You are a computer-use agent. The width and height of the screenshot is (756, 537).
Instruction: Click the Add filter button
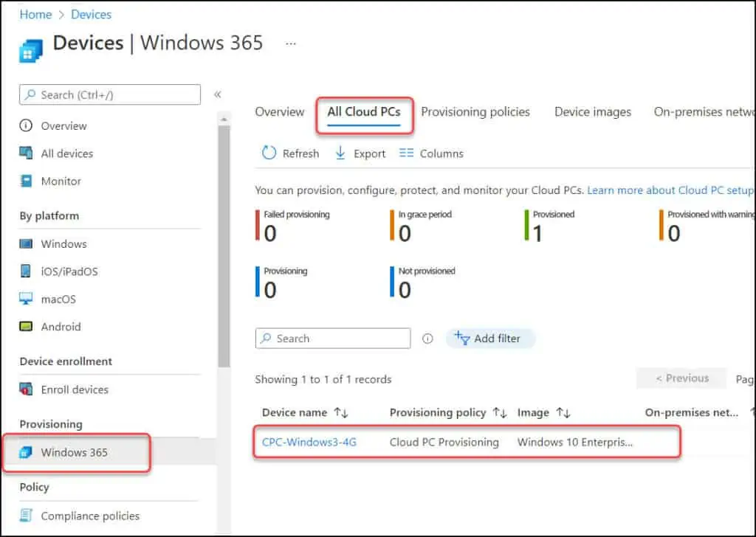tap(490, 339)
